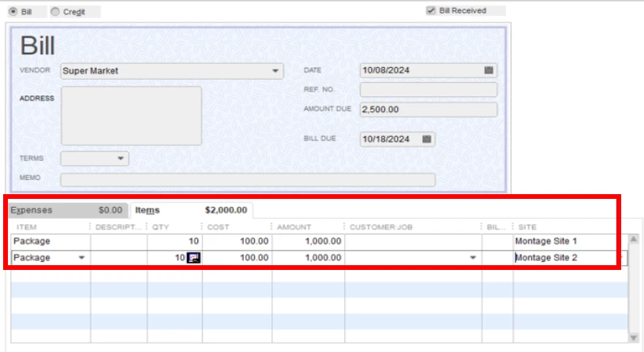Click the first row amount cell 1,000.00

click(x=308, y=241)
